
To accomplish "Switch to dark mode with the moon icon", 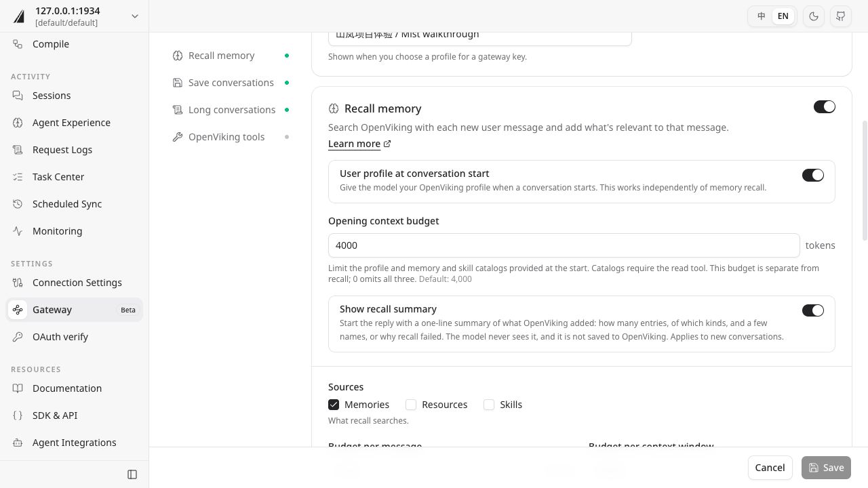I will [814, 16].
